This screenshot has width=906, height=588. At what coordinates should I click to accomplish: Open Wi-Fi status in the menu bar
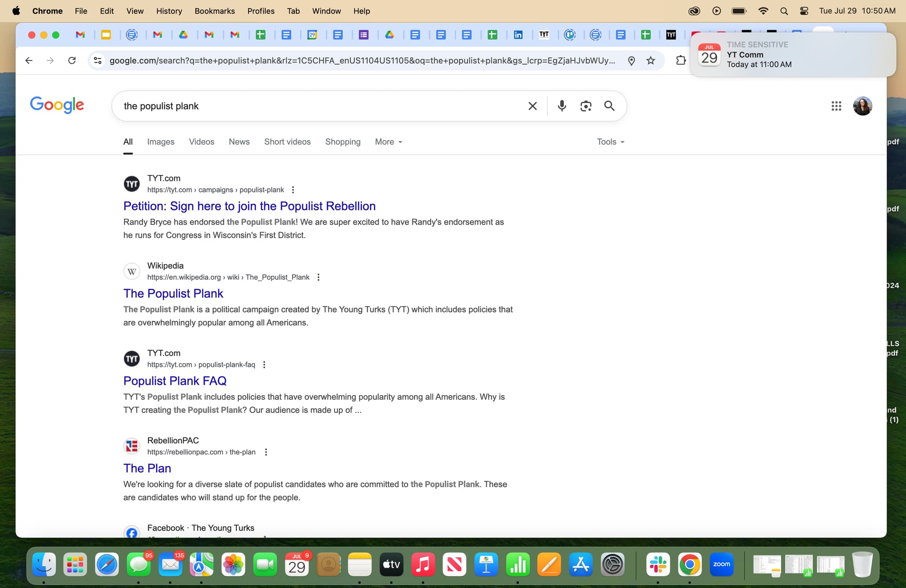click(x=763, y=11)
